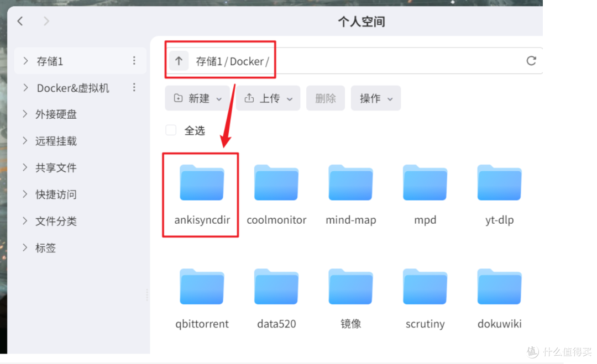Screen dimensions: 597x364
Task: Open the 上传 upload dropdown
Action: (x=268, y=98)
